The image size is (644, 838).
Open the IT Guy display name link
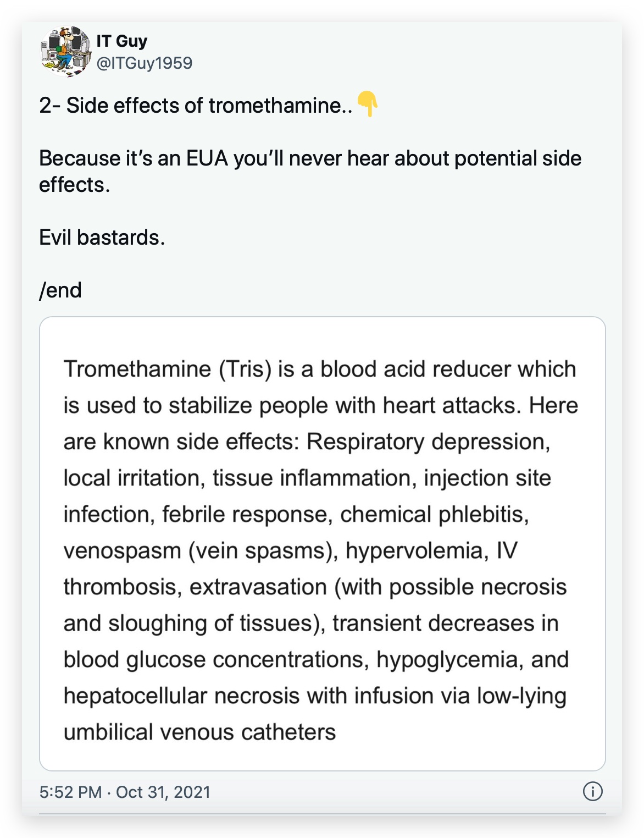[x=122, y=41]
